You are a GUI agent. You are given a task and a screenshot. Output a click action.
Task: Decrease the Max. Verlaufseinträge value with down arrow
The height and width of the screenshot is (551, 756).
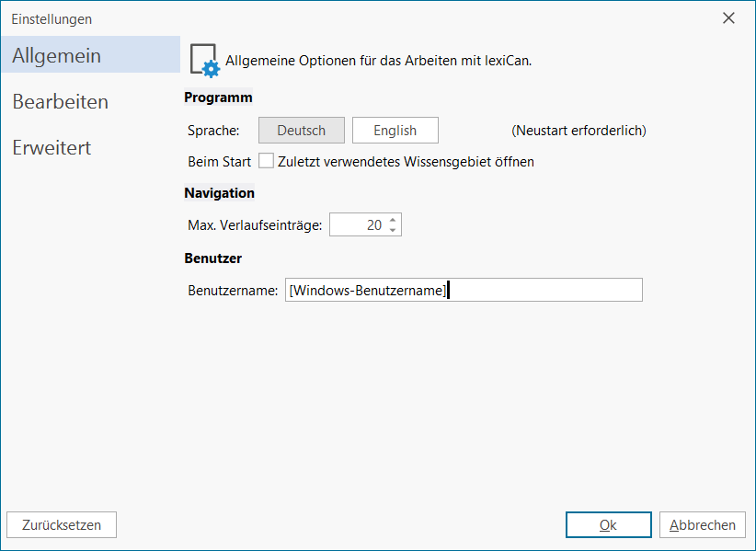(393, 230)
